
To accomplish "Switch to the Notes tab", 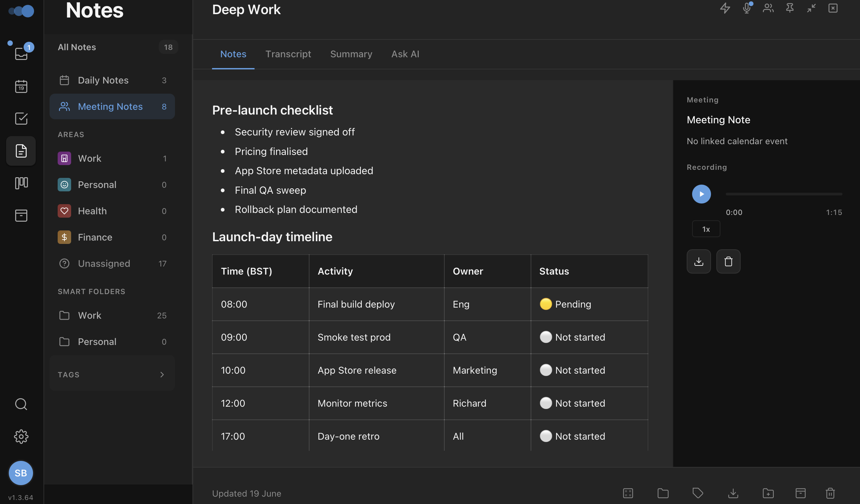I will click(233, 54).
